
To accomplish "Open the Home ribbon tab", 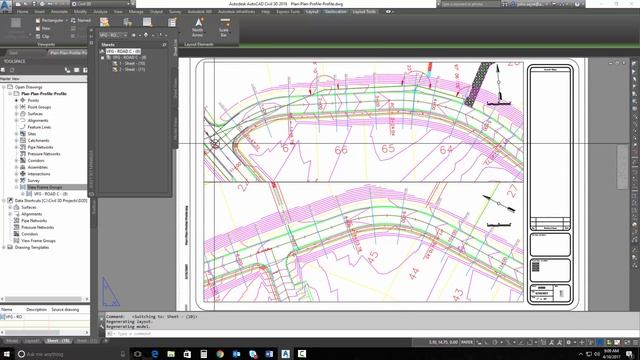I will tap(22, 12).
